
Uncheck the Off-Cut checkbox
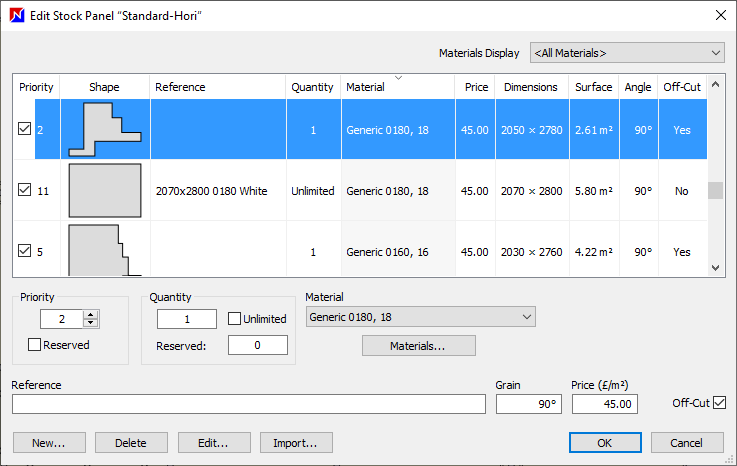coord(719,403)
